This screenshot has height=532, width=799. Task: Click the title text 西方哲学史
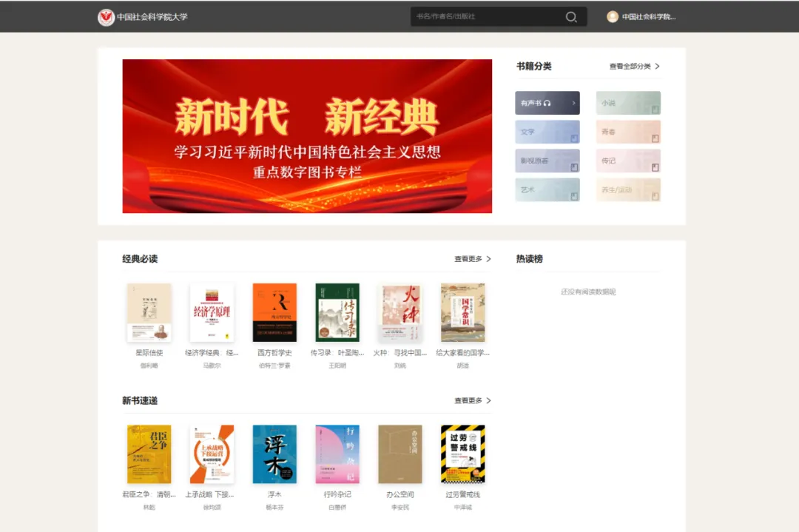(x=274, y=353)
